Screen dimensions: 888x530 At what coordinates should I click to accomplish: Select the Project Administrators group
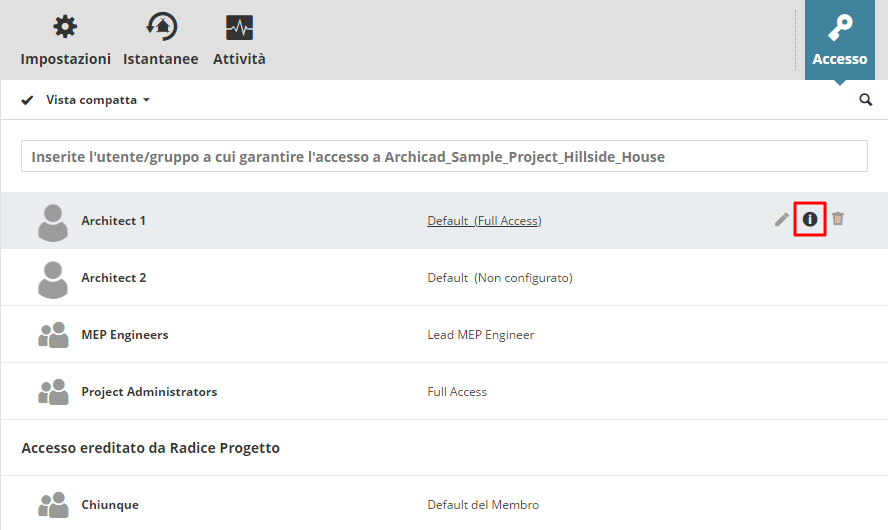coord(149,392)
